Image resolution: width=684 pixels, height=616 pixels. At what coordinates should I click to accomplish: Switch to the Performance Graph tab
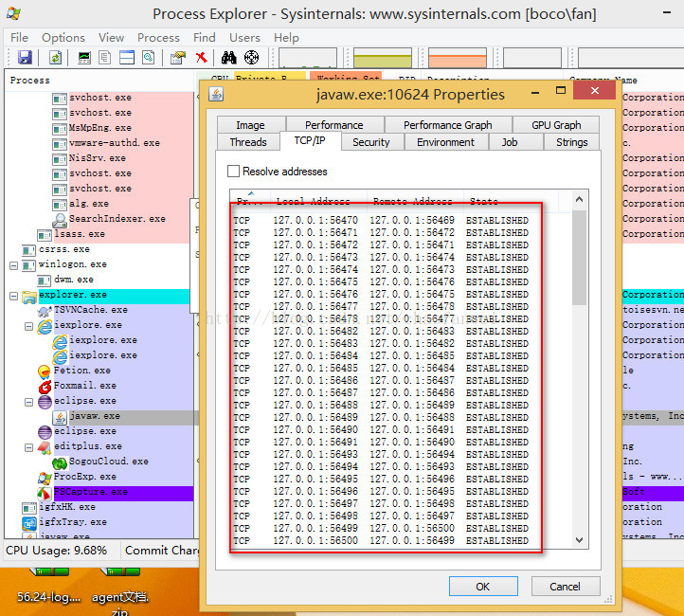point(447,125)
